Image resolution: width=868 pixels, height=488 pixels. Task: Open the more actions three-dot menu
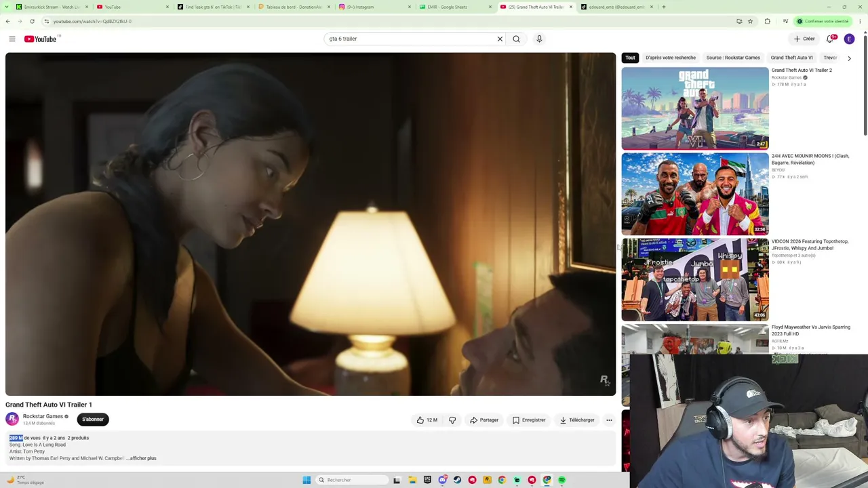[x=609, y=420]
